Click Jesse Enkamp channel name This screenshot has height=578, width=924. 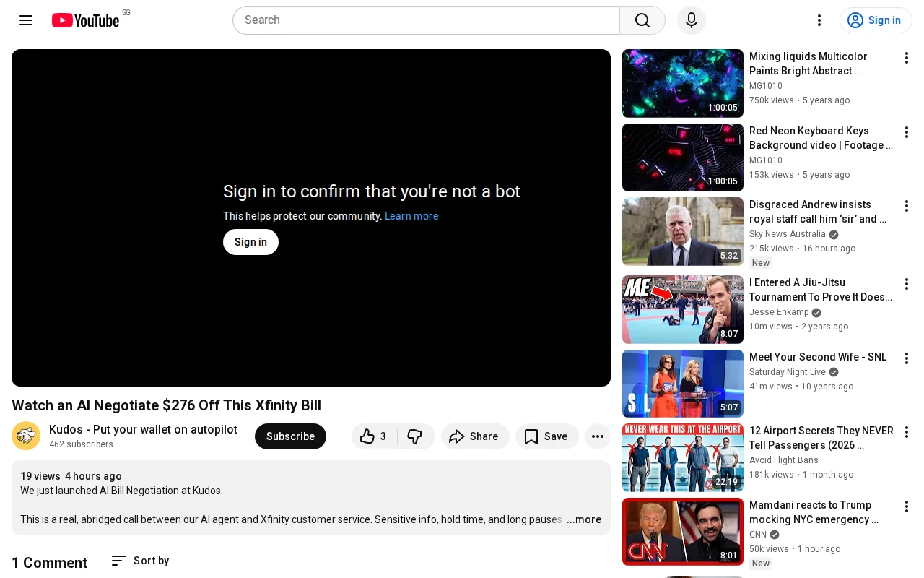(779, 312)
